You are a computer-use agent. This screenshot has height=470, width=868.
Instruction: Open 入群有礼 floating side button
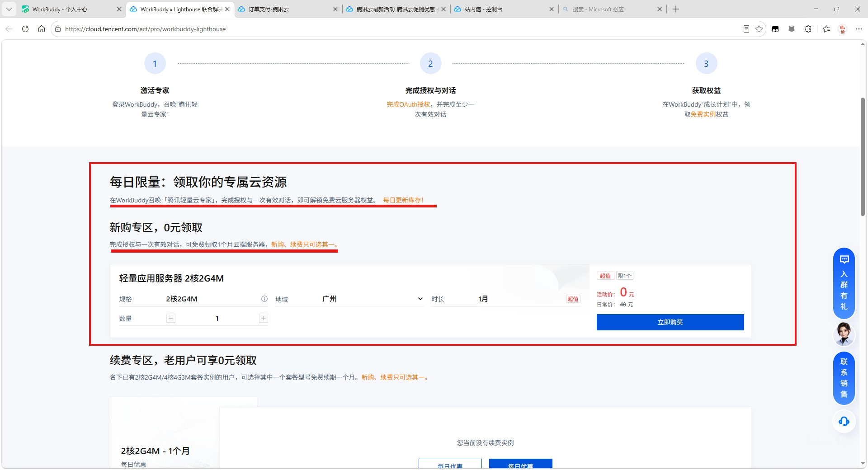(844, 283)
